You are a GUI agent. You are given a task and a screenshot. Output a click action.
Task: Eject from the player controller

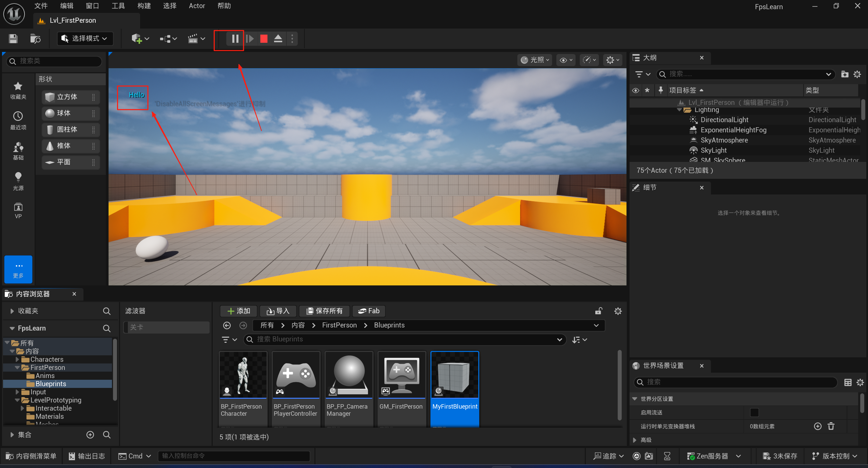[x=278, y=39]
